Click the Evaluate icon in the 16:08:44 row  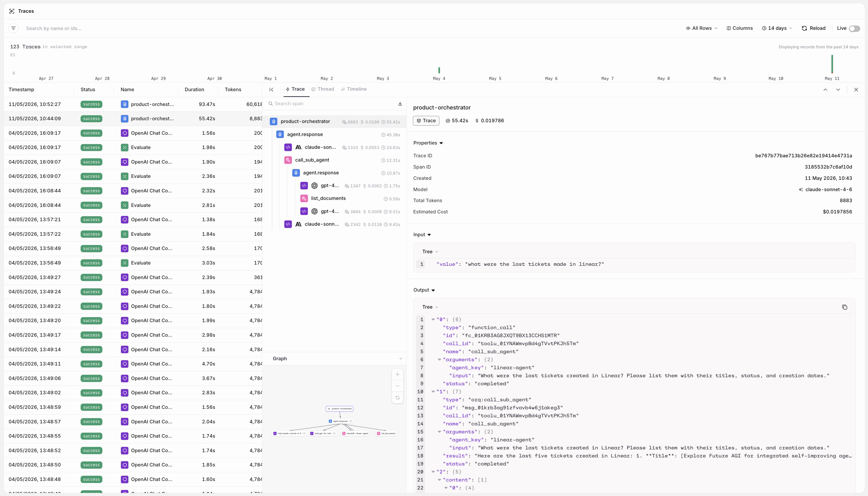pyautogui.click(x=125, y=205)
